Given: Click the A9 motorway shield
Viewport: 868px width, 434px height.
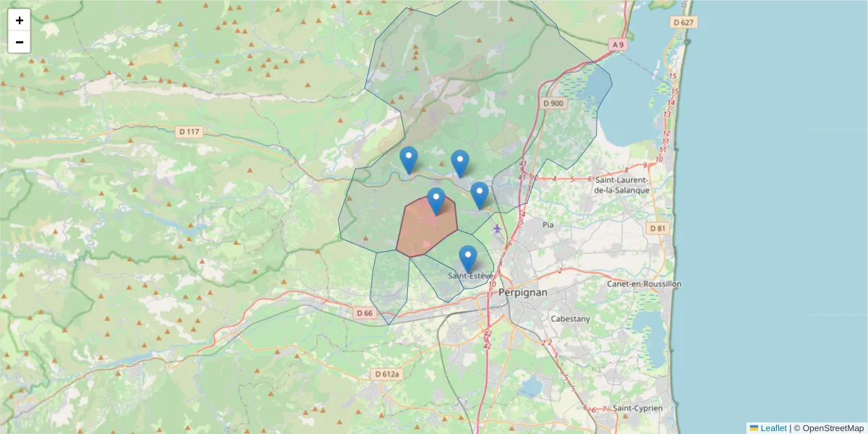Looking at the screenshot, I should point(618,43).
